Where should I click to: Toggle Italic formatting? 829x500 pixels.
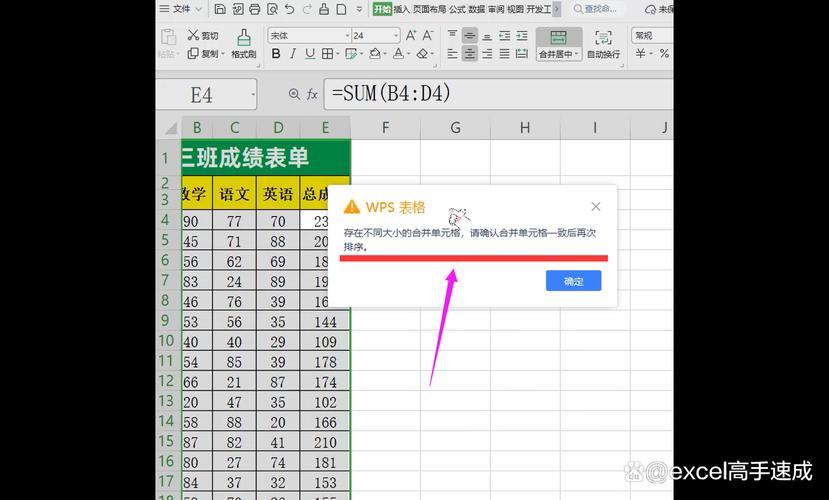tap(292, 53)
